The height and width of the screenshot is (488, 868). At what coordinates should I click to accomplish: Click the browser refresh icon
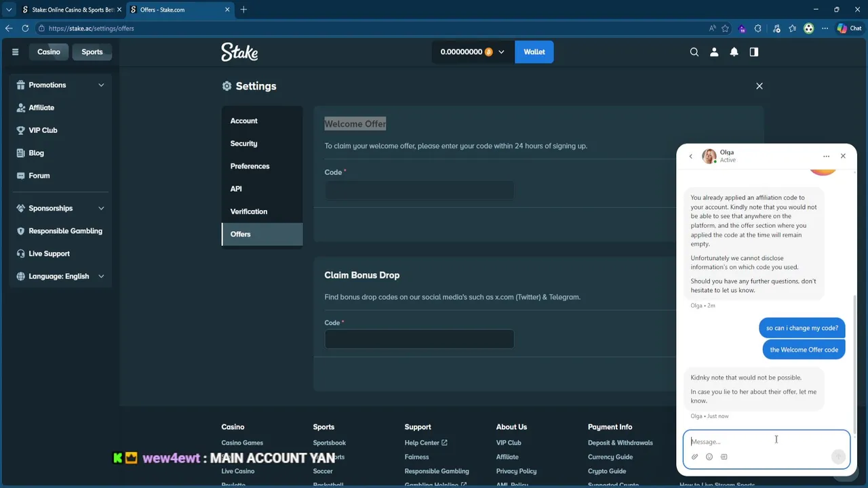tap(25, 28)
